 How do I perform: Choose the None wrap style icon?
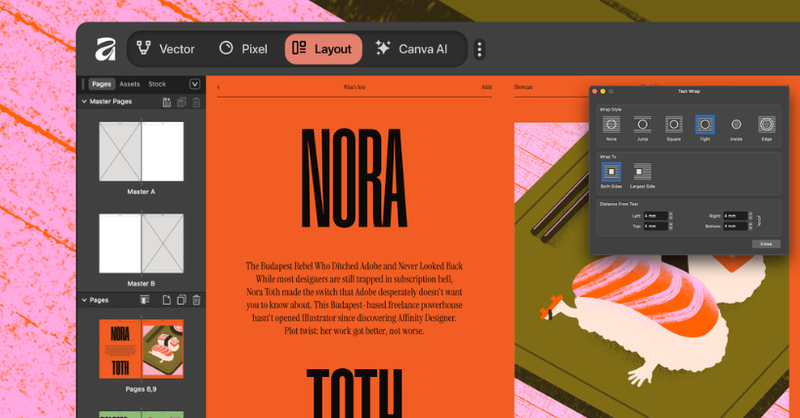click(x=611, y=124)
